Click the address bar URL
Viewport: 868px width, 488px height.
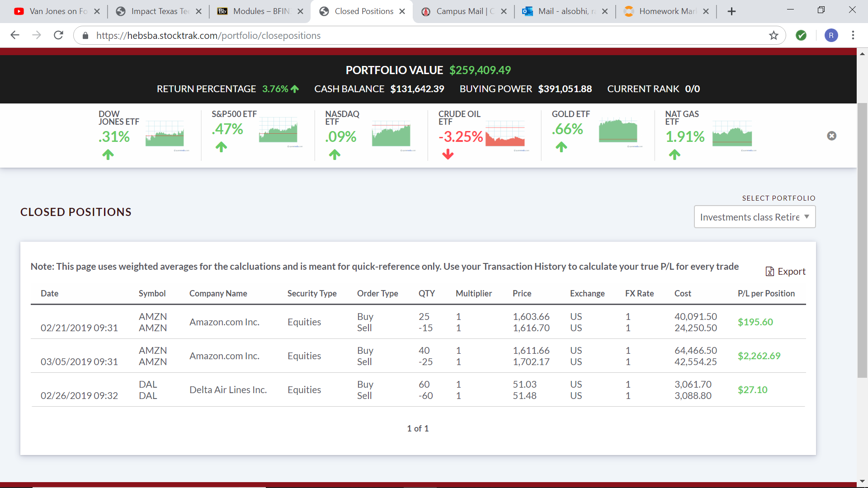click(x=208, y=36)
